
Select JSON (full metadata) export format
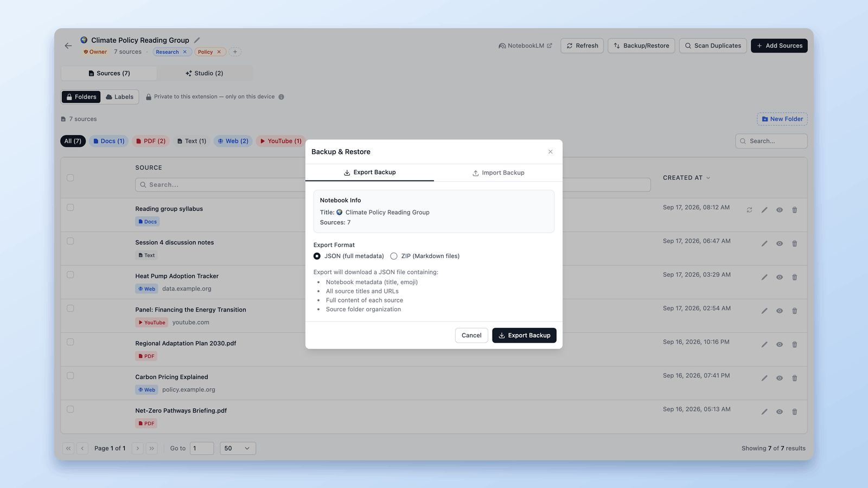[317, 256]
